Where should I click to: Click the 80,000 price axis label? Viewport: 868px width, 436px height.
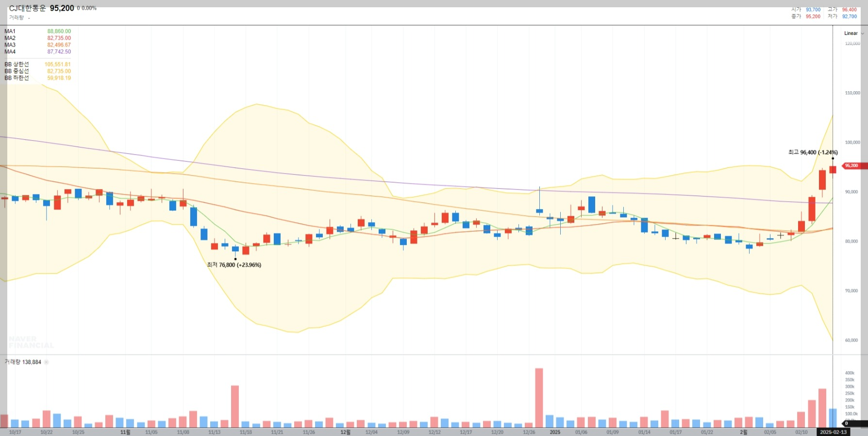[851, 242]
